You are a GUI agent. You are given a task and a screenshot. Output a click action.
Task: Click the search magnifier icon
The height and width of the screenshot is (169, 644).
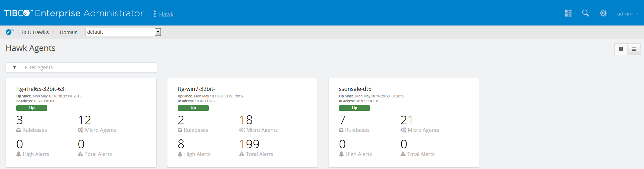(x=585, y=13)
